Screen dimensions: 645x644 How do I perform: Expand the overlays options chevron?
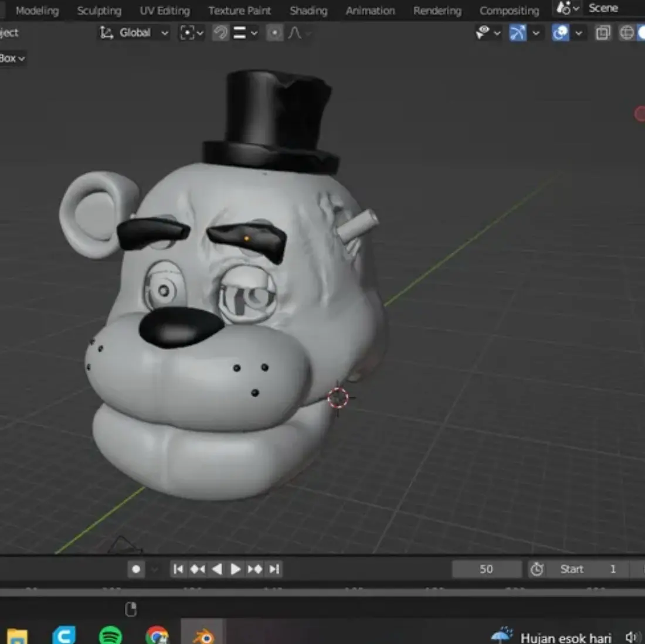pyautogui.click(x=578, y=33)
